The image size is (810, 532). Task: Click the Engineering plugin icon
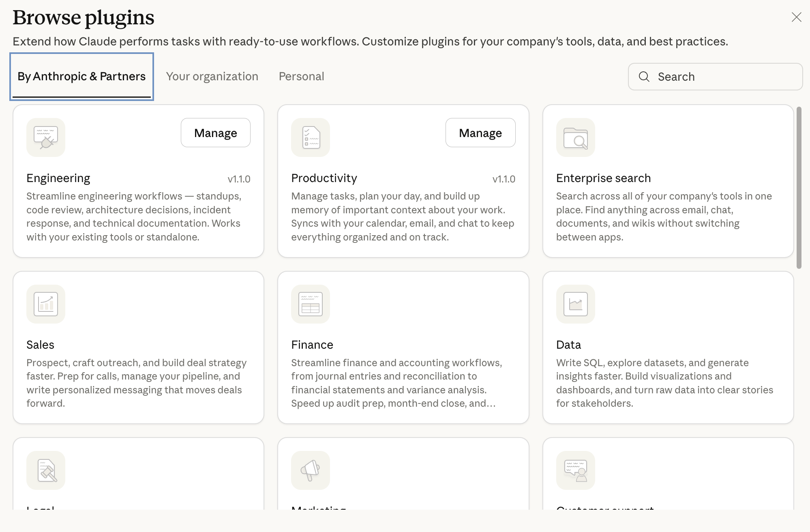pyautogui.click(x=46, y=137)
